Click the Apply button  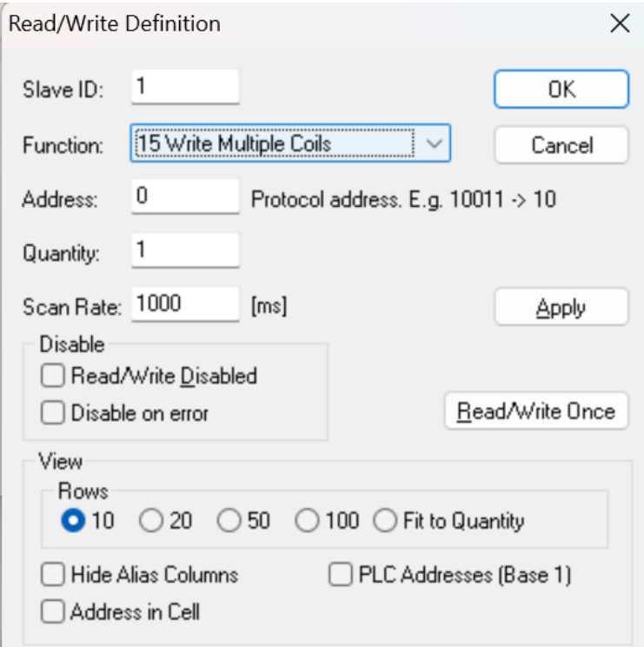click(x=561, y=308)
